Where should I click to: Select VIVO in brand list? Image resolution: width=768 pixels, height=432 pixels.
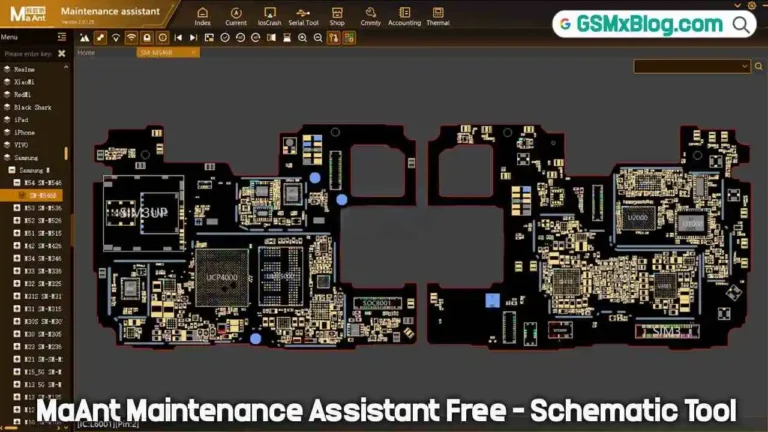(21, 145)
